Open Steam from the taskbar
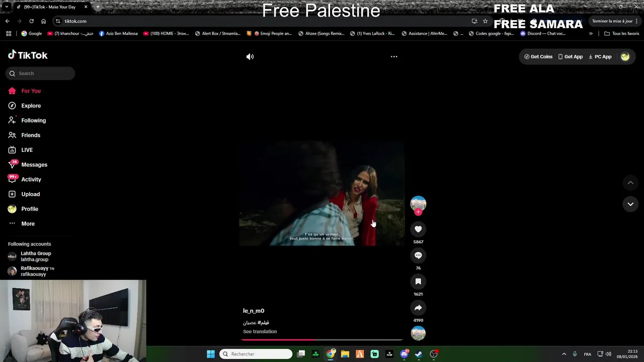644x362 pixels. [x=419, y=354]
